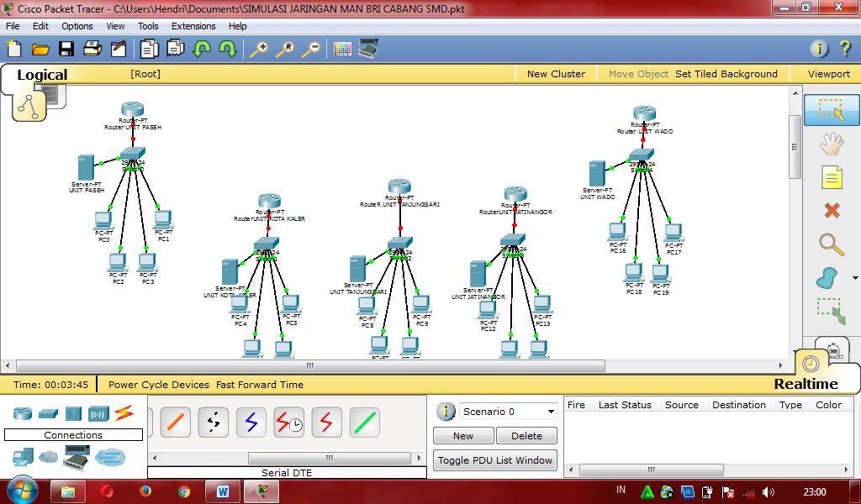
Task: Switch to Realtime mode clock tab
Action: click(811, 363)
